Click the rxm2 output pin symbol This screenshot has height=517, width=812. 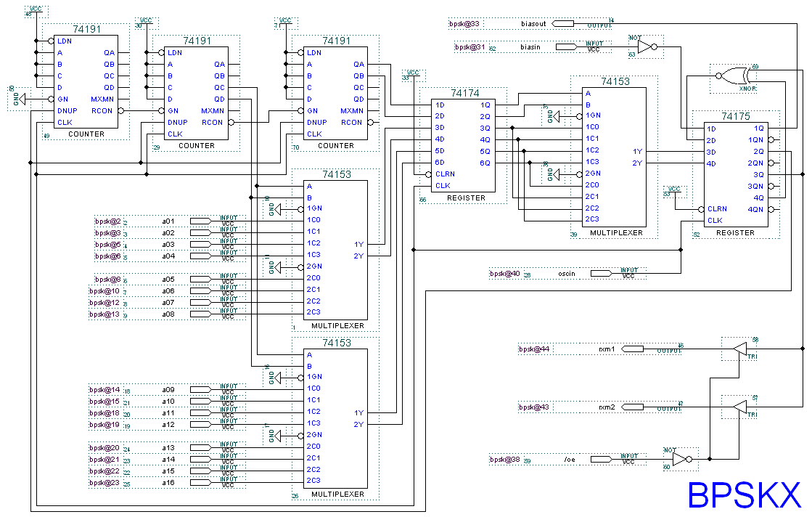coord(632,407)
